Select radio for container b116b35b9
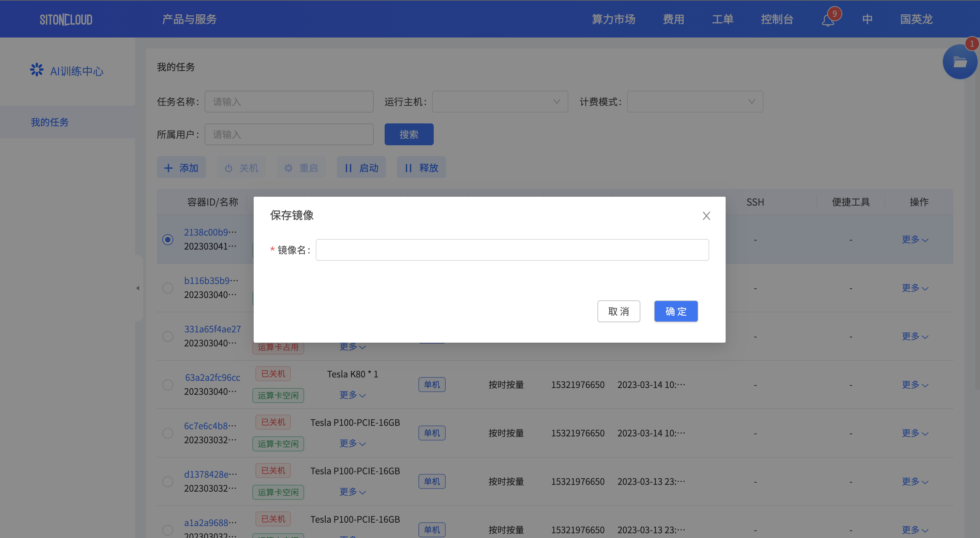 (x=167, y=288)
